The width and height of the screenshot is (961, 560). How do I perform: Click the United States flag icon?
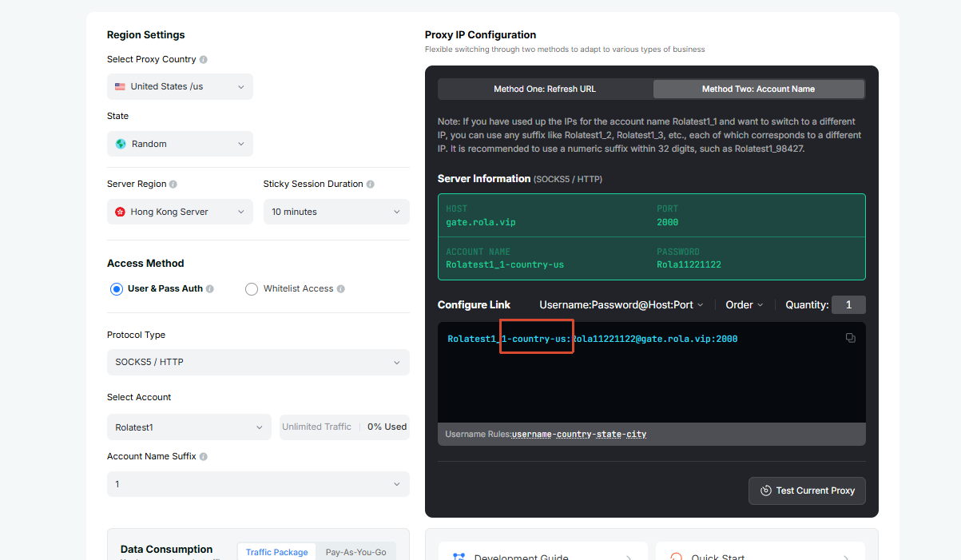pos(120,86)
